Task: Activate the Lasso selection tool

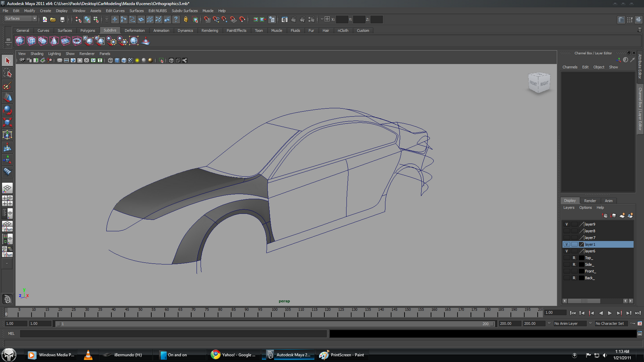Action: tap(7, 73)
